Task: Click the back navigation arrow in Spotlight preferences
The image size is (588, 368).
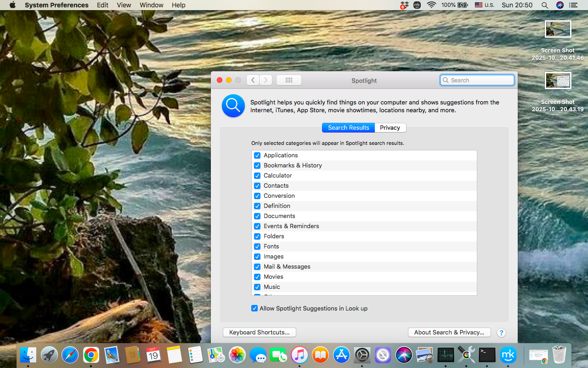Action: tap(253, 80)
